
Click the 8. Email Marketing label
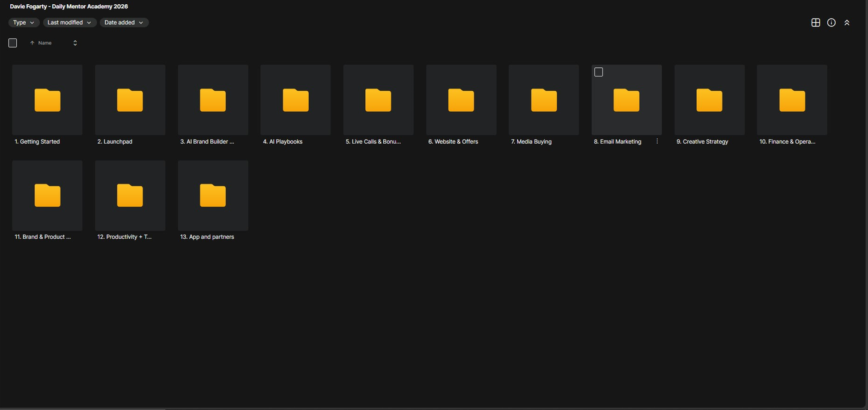coord(618,142)
